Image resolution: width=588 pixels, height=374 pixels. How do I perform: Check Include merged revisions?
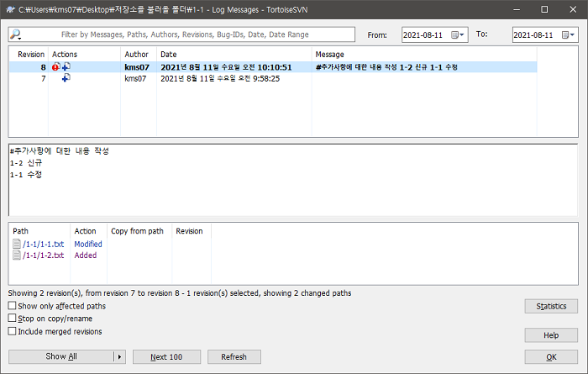[12, 331]
